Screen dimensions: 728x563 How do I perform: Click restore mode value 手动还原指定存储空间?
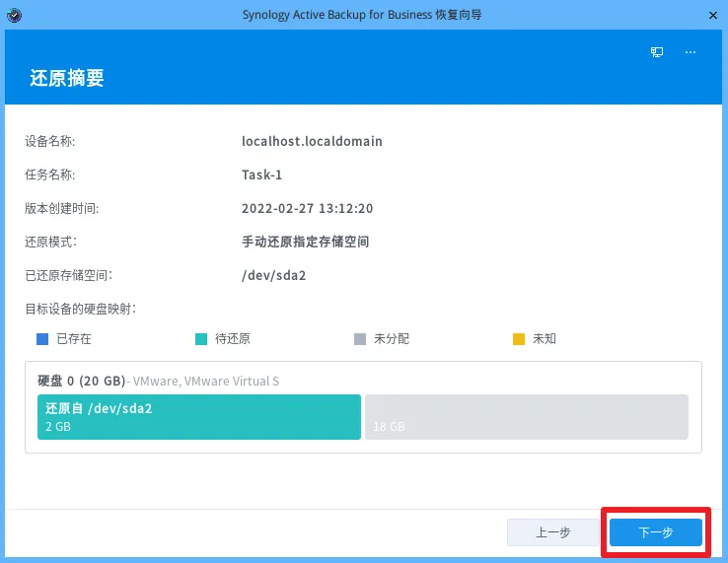pos(306,242)
